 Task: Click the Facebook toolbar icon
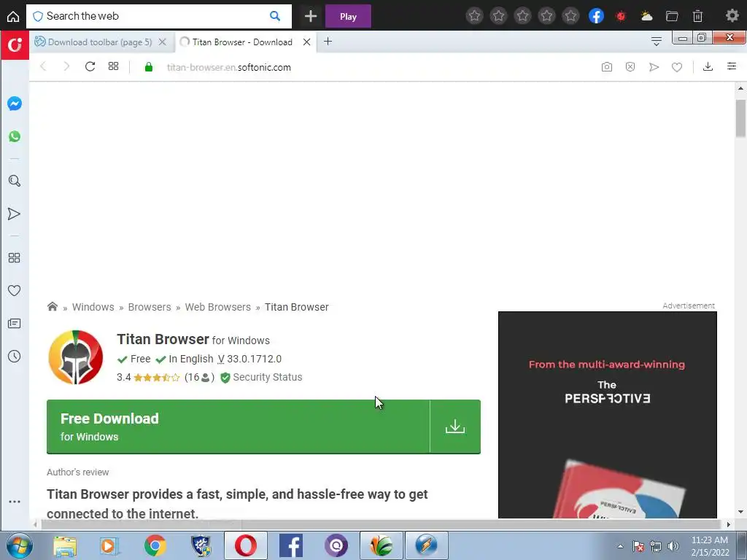point(596,16)
